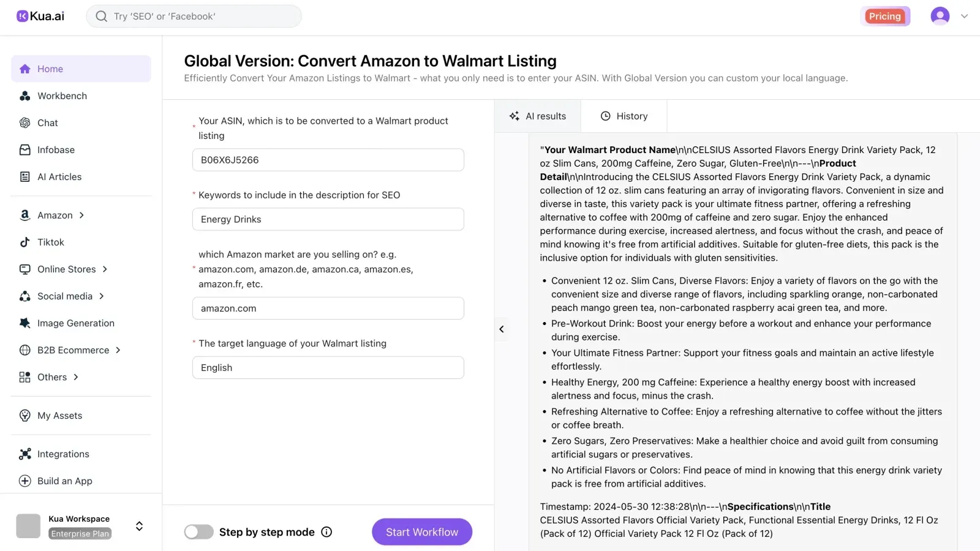Open the Tiktok section icon
980x551 pixels.
(x=25, y=242)
